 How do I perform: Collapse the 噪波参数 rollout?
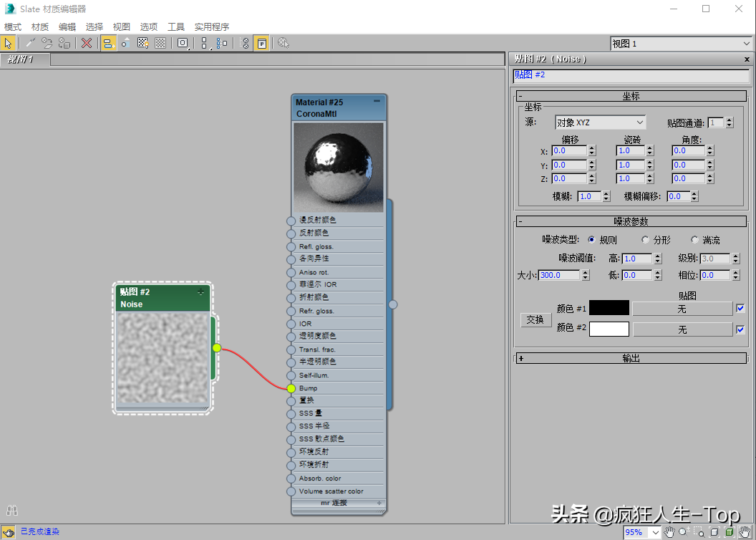tap(631, 221)
